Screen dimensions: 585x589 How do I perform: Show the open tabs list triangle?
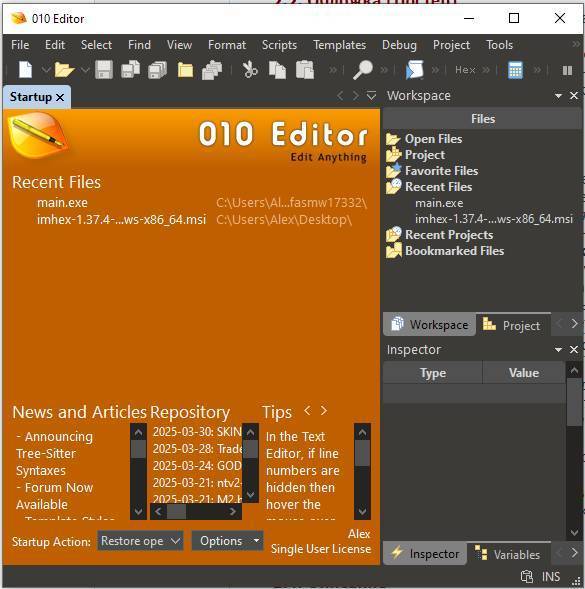(371, 96)
